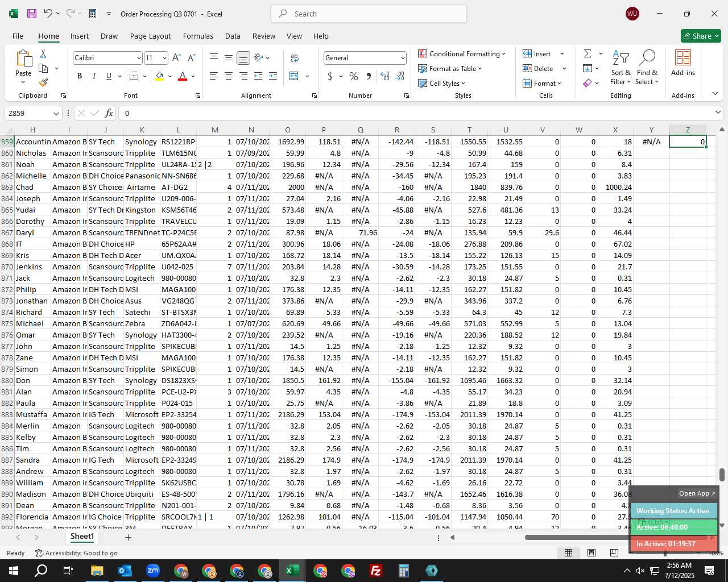The height and width of the screenshot is (582, 728).
Task: Click the Insert Function fx icon
Action: 109,113
